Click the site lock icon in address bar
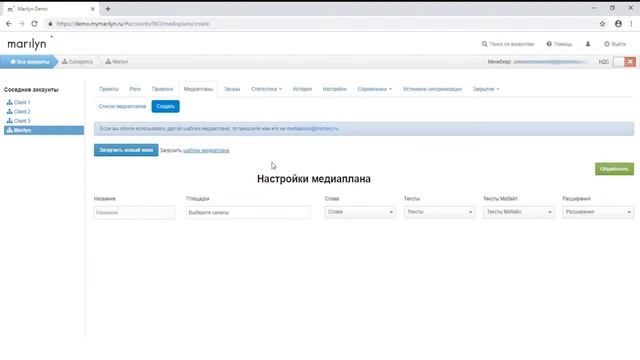This screenshot has height=360, width=640. coord(50,24)
